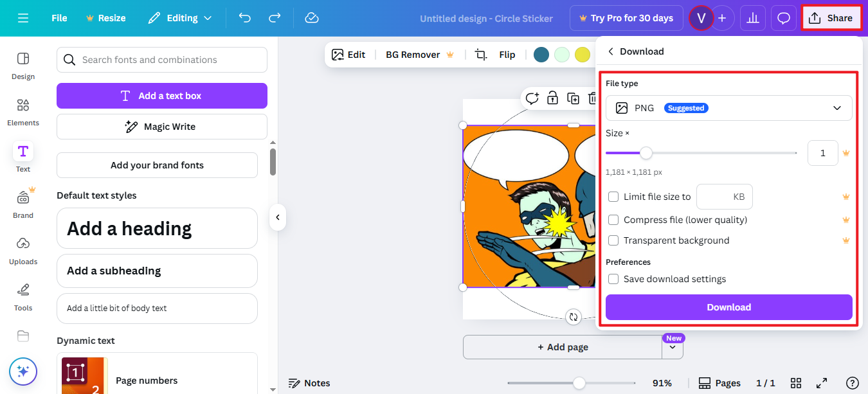Enable Save download settings

tap(613, 279)
